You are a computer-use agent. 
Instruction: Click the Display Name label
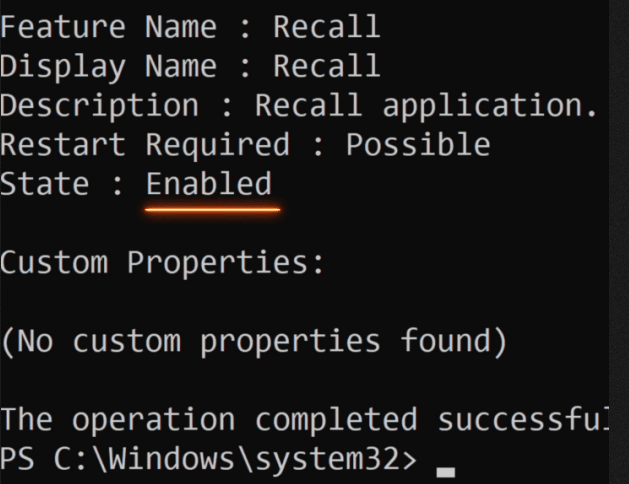[108, 67]
